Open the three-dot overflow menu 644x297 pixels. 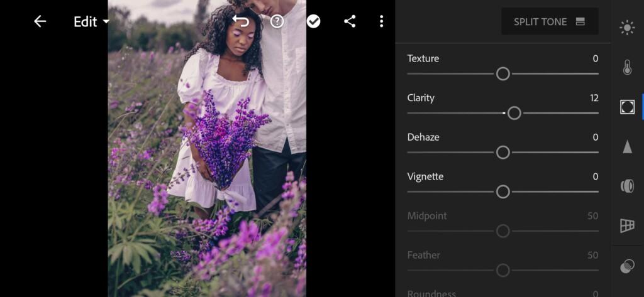click(382, 21)
